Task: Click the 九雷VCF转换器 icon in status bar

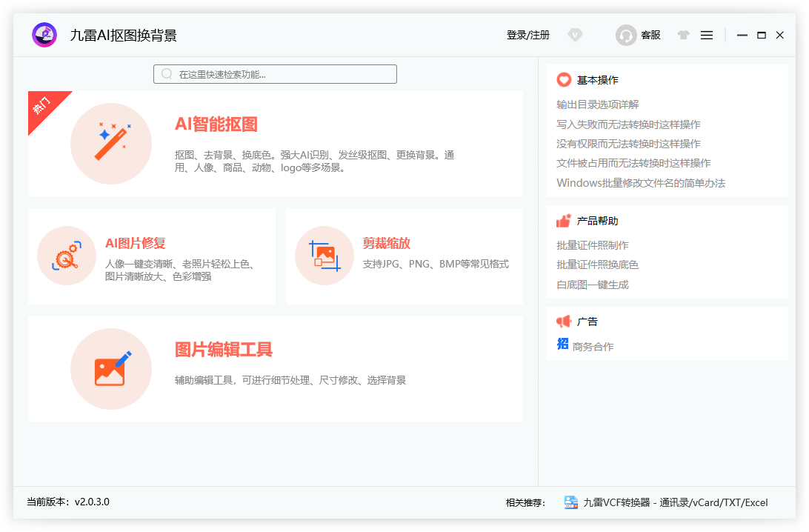Action: (x=570, y=502)
